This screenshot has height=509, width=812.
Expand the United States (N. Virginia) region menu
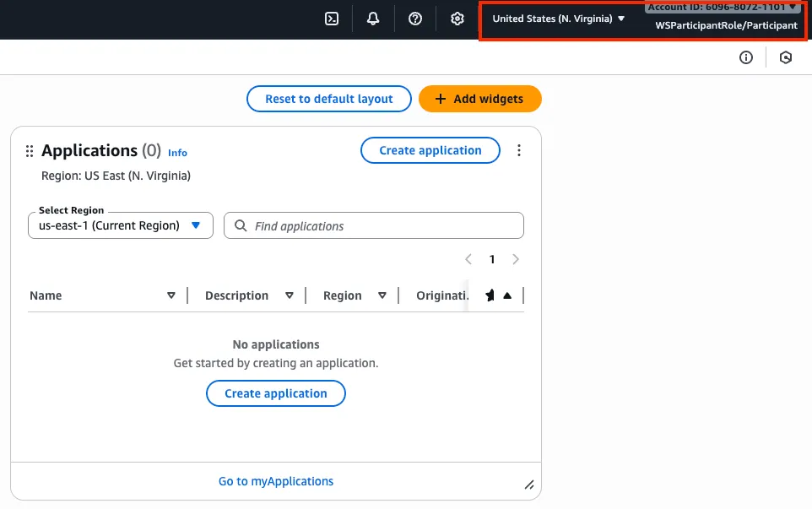click(x=559, y=19)
